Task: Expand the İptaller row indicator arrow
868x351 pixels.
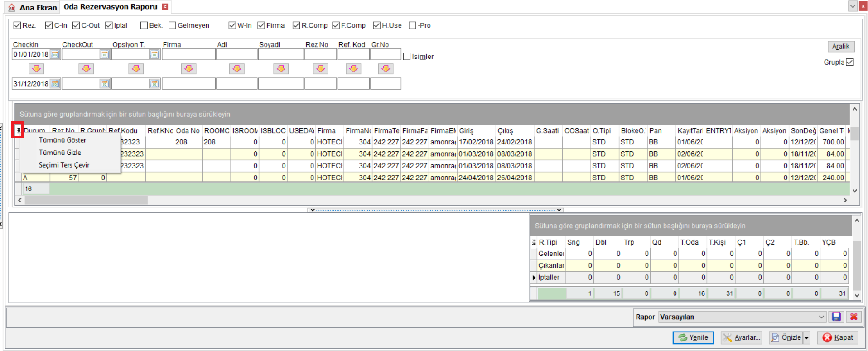Action: (x=534, y=278)
